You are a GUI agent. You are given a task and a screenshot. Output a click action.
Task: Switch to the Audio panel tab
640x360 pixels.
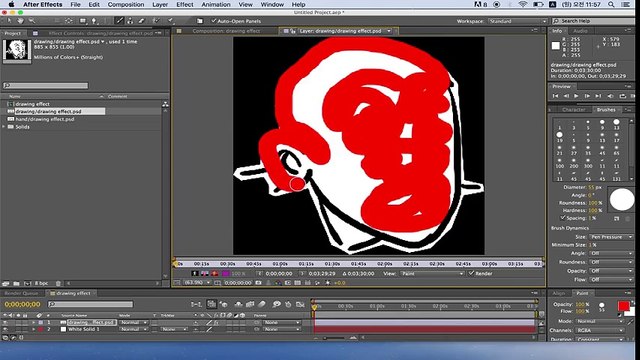click(x=580, y=31)
